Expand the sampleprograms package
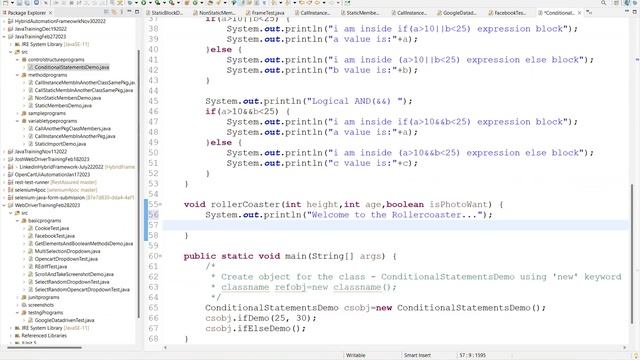Image resolution: width=640 pixels, height=360 pixels. coord(18,113)
